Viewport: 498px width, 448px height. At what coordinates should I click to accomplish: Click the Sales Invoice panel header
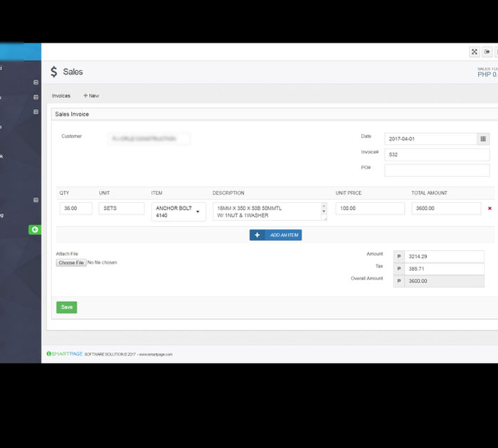(275, 114)
